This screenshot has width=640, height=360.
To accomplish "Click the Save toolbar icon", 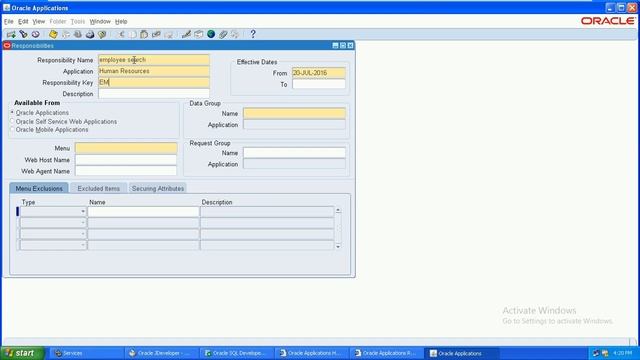I will [53, 35].
